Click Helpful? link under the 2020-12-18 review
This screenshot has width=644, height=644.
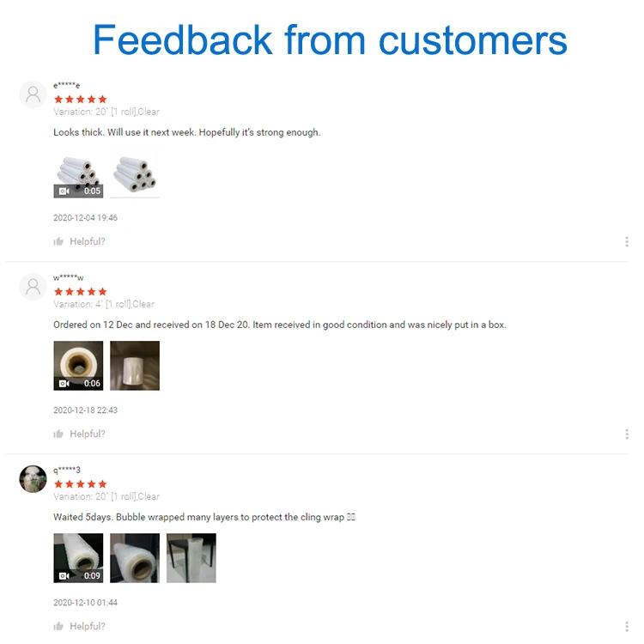click(88, 434)
